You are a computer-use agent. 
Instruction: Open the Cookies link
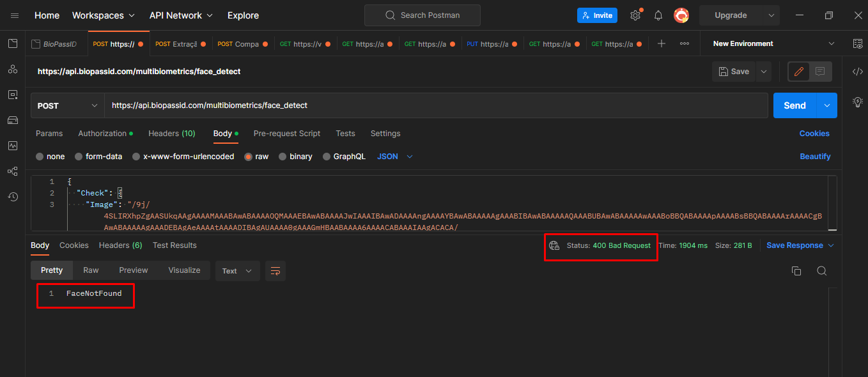point(814,134)
